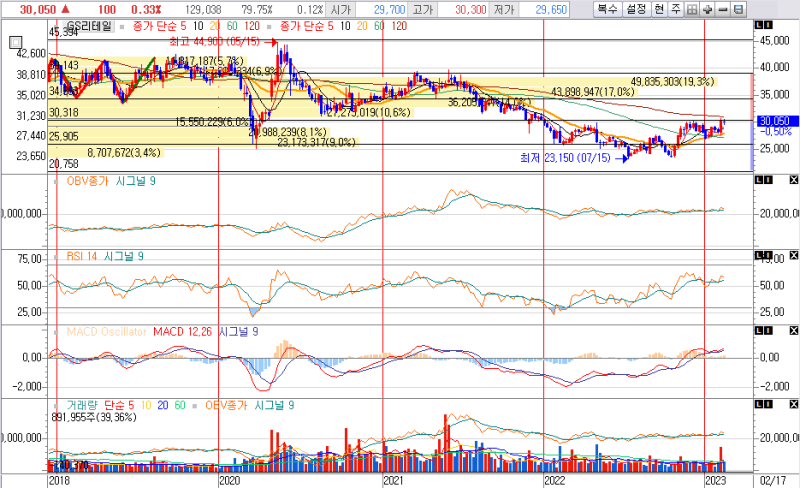Close the OBV indicator panel with its X
The height and width of the screenshot is (488, 800).
coord(793,180)
